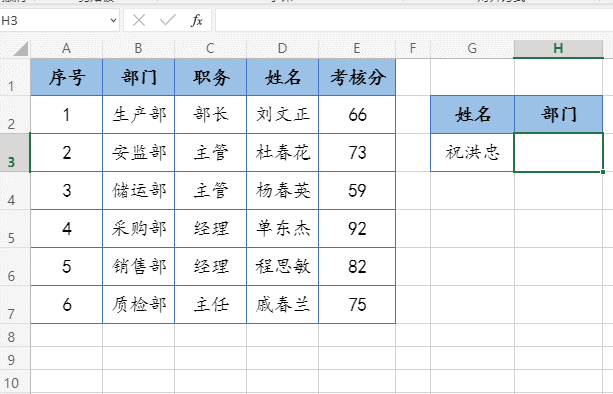
Task: Click header cell 考核分
Action: 357,77
